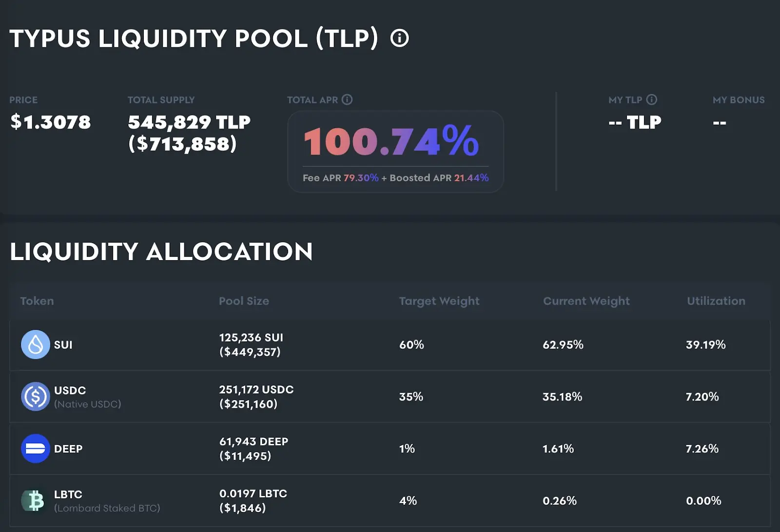Click the Lombard Staked BTC label
780x532 pixels.
point(107,508)
